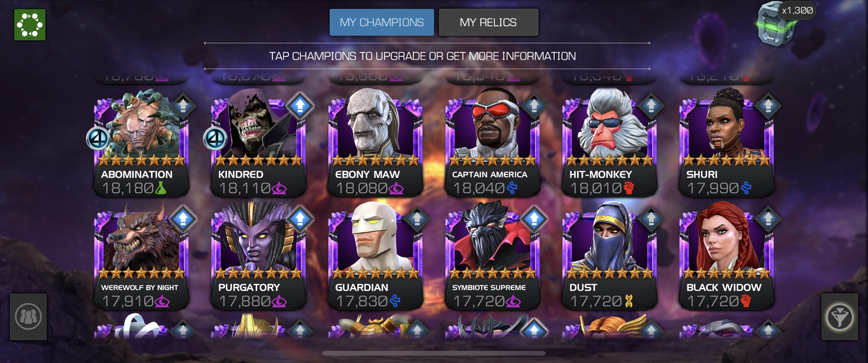
Task: Tap the upgrade arrow on Kindred
Action: point(300,106)
